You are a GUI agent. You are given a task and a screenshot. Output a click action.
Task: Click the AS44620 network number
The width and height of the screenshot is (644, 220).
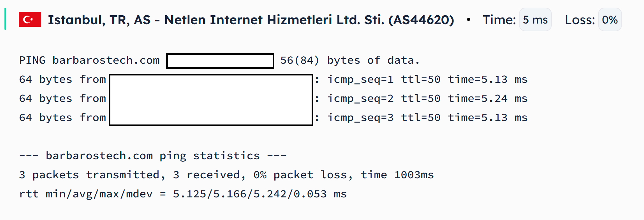click(x=421, y=20)
